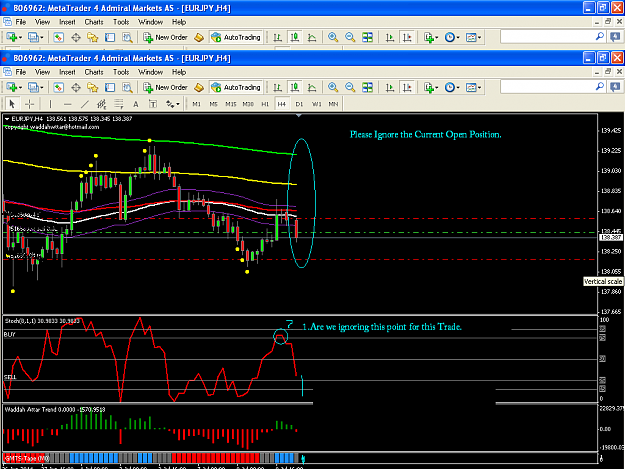Click the chart shift triangle marker
This screenshot has width=625, height=469.
point(299,116)
